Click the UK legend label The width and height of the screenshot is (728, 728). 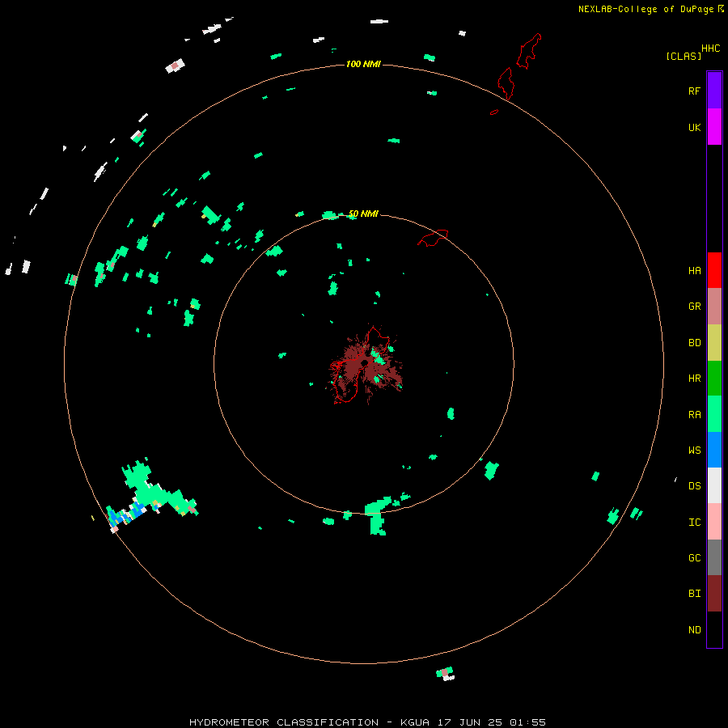pos(694,127)
